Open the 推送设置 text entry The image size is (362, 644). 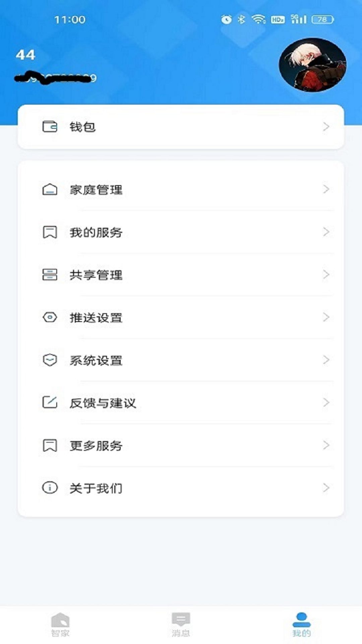(x=96, y=318)
